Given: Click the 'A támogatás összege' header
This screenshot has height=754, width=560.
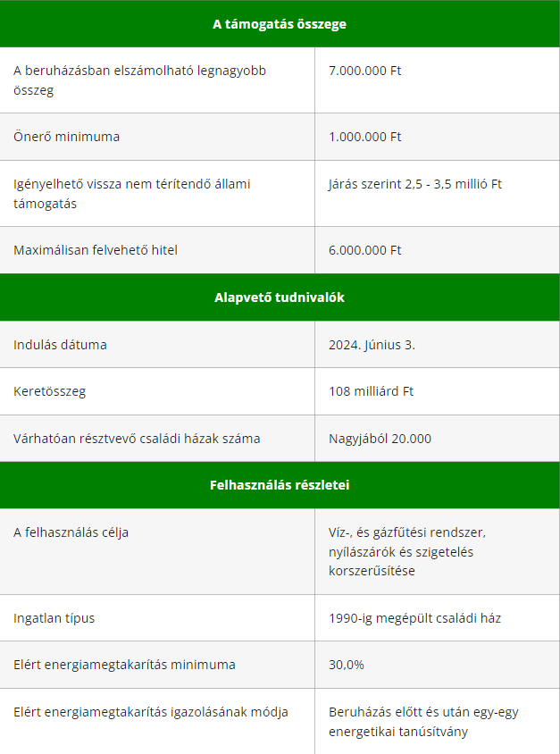Looking at the screenshot, I should click(x=280, y=24).
